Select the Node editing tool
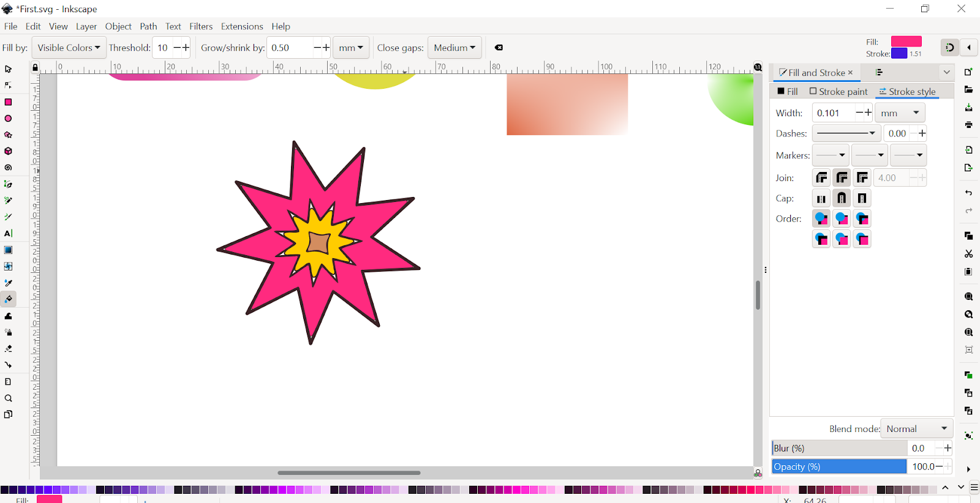Viewport: 980px width, 503px height. click(x=8, y=86)
